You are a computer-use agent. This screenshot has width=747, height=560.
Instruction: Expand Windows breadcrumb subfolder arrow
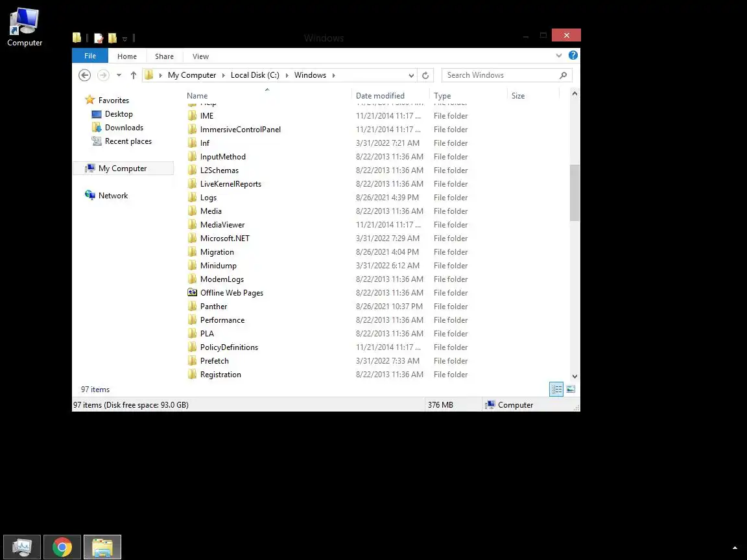333,75
